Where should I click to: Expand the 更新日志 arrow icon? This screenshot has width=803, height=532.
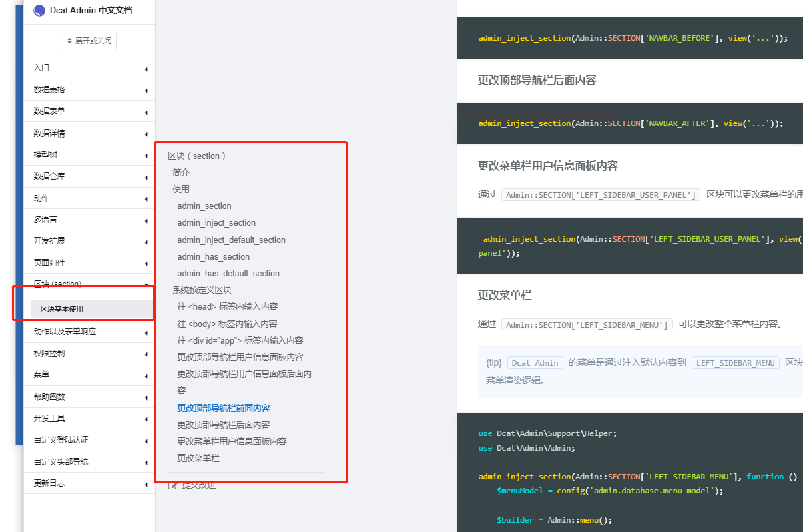coord(146,484)
